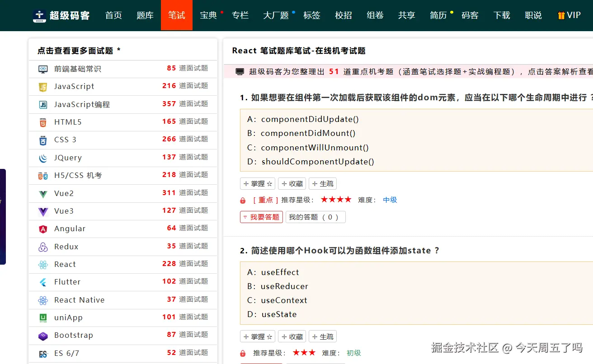Open the CSS 3 category via its icon
Image resolution: width=593 pixels, height=364 pixels.
pyautogui.click(x=42, y=140)
